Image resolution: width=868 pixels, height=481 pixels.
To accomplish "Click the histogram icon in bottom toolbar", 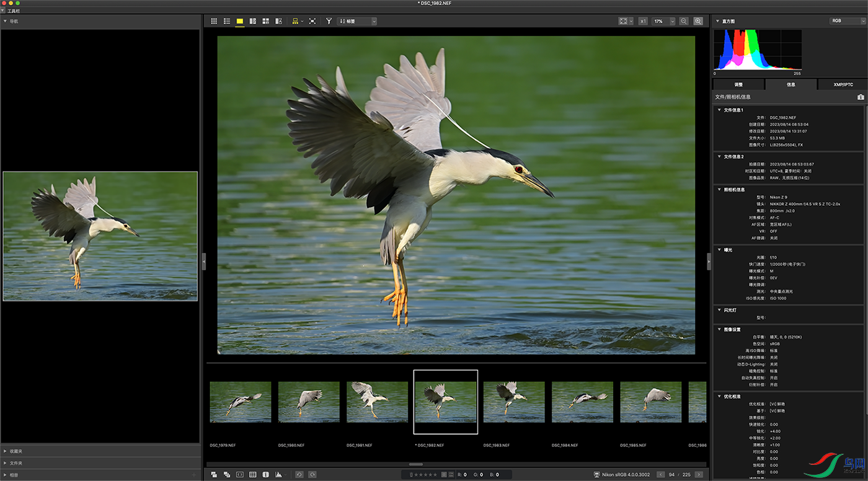I will [x=278, y=475].
